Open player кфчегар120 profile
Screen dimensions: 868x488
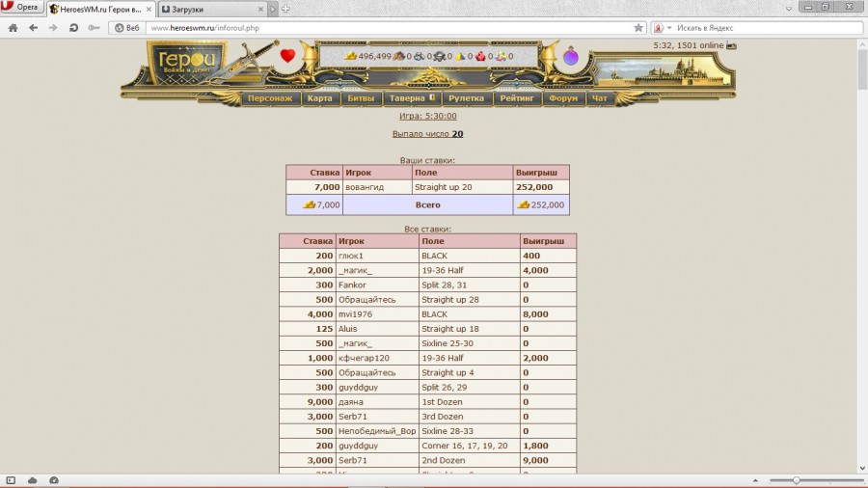tap(364, 358)
